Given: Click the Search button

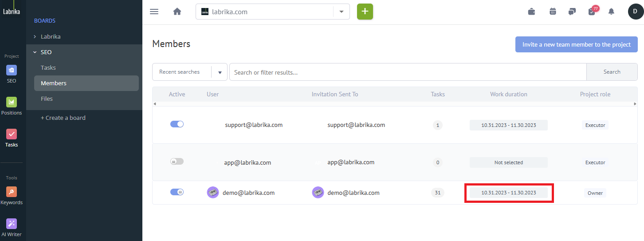Looking at the screenshot, I should 612,72.
